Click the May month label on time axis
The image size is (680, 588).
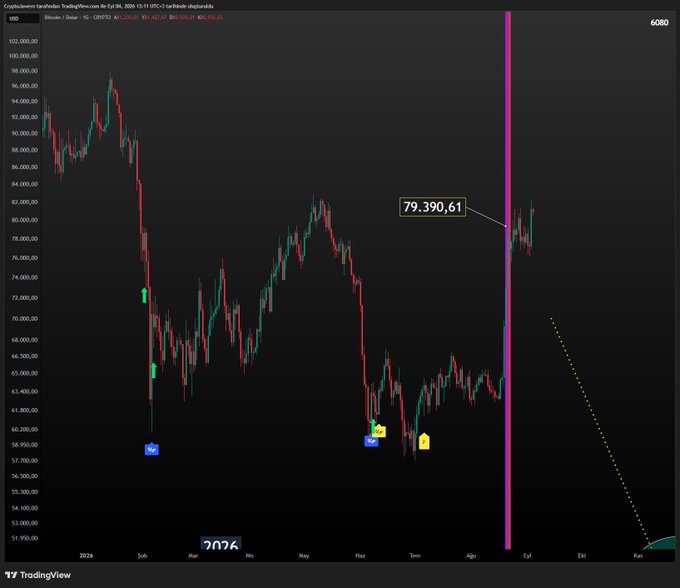coord(304,555)
